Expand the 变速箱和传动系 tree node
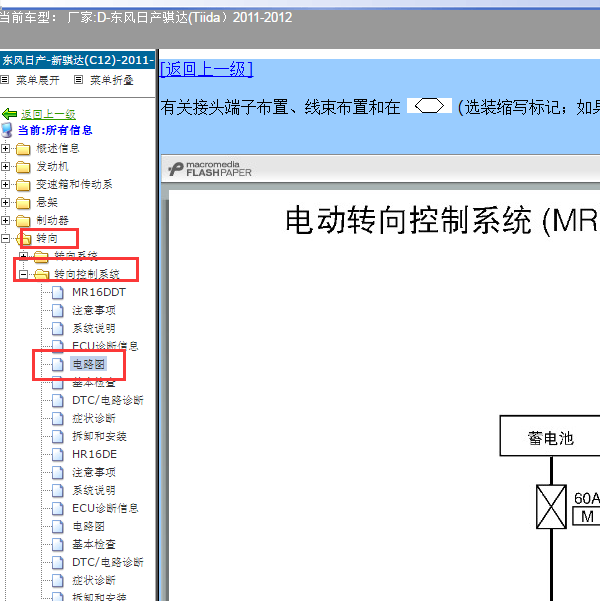This screenshot has width=600, height=601. pyautogui.click(x=5, y=184)
